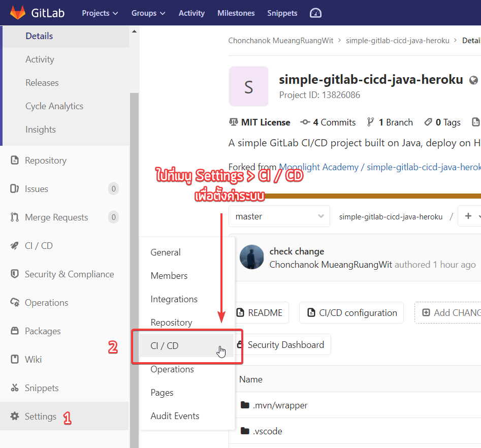Select Releases in the sidebar
This screenshot has width=481, height=448.
[42, 83]
